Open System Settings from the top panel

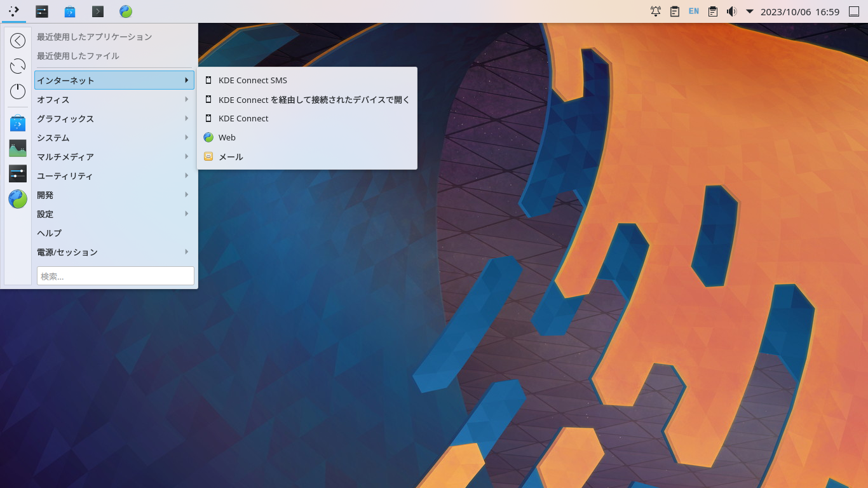[x=42, y=11]
